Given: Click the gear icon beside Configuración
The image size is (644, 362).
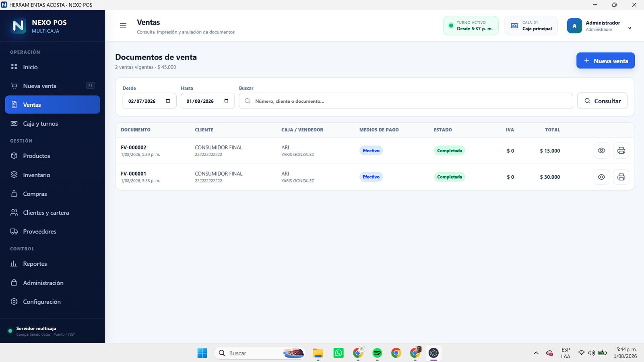Looking at the screenshot, I should [14, 302].
